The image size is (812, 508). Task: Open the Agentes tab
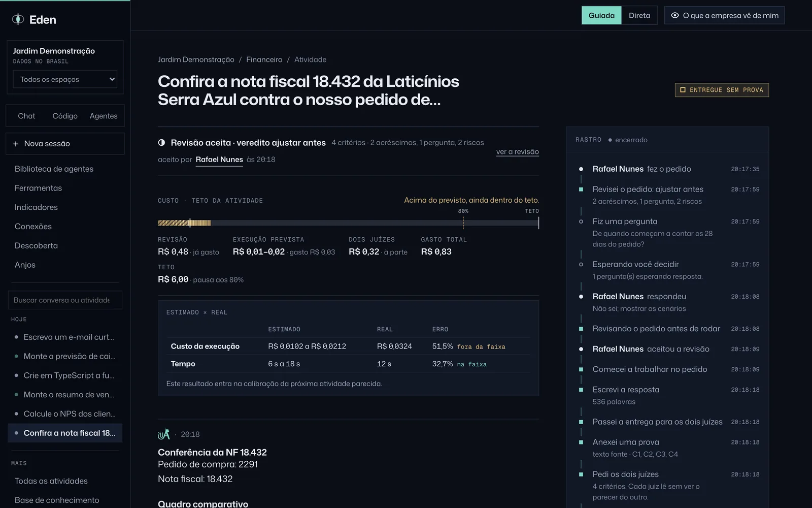104,116
